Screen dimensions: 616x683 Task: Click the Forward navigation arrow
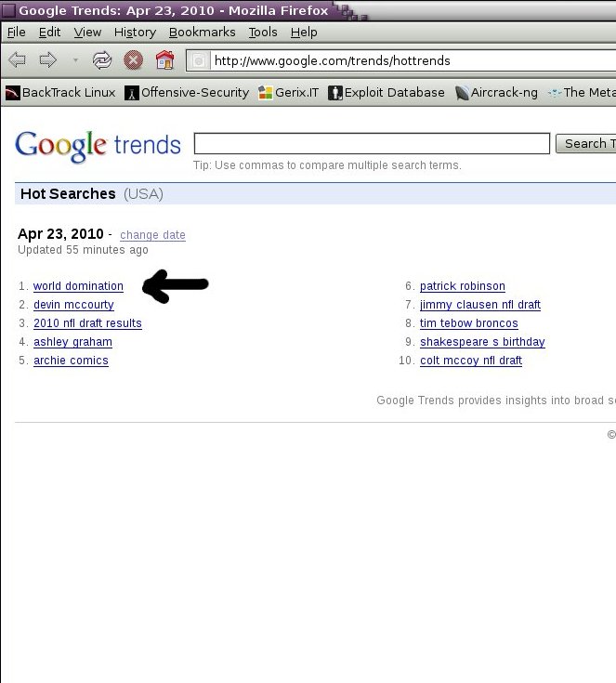(48, 60)
